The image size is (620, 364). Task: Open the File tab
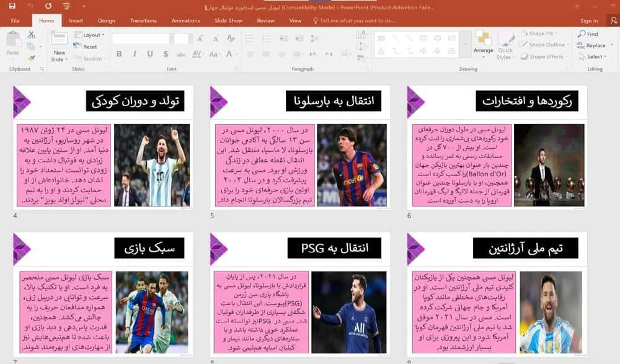click(x=15, y=20)
